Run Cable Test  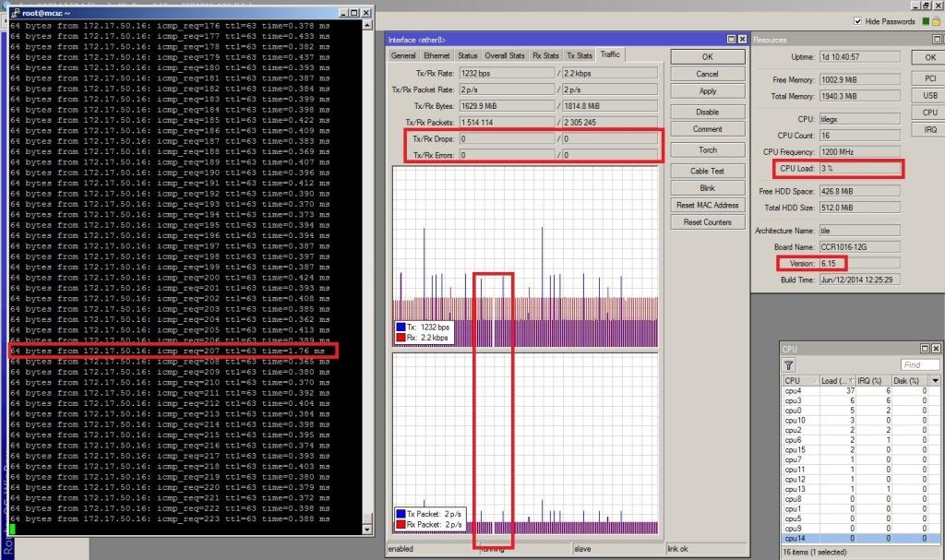coord(708,172)
